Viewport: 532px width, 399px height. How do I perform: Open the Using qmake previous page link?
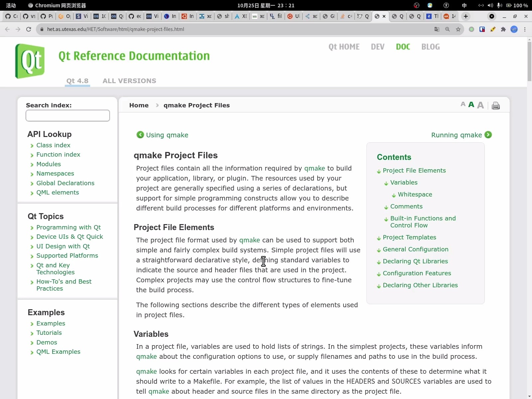click(x=167, y=135)
